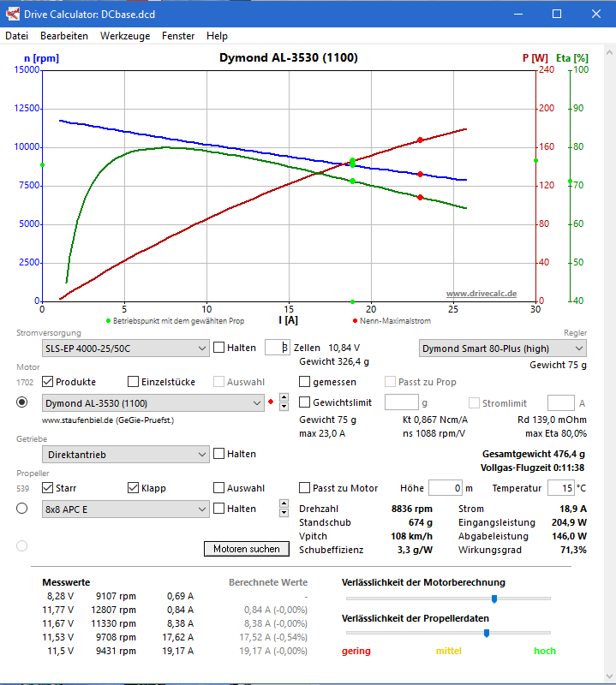This screenshot has height=685, width=616.
Task: Click the Drive Calculator app icon in title bar
Action: click(13, 14)
